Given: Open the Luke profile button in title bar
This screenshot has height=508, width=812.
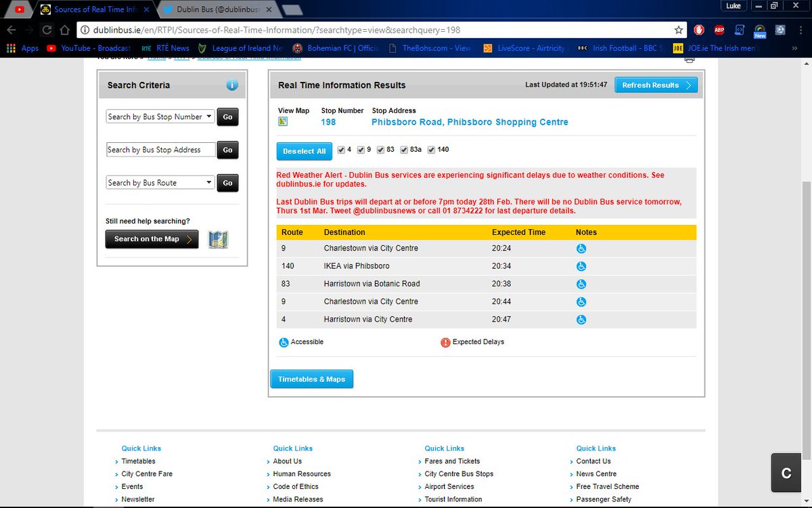Looking at the screenshot, I should tap(734, 5).
